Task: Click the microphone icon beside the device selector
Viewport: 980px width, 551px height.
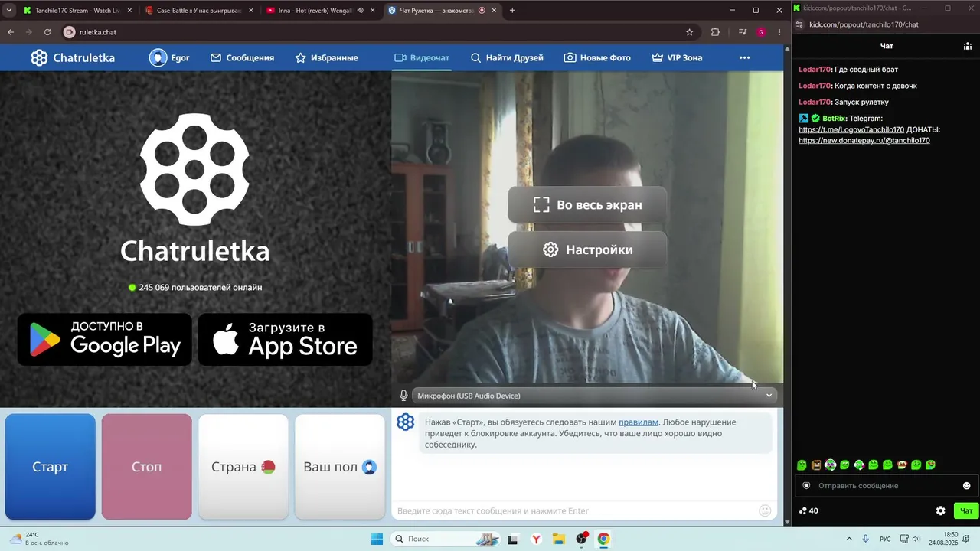Action: [403, 396]
